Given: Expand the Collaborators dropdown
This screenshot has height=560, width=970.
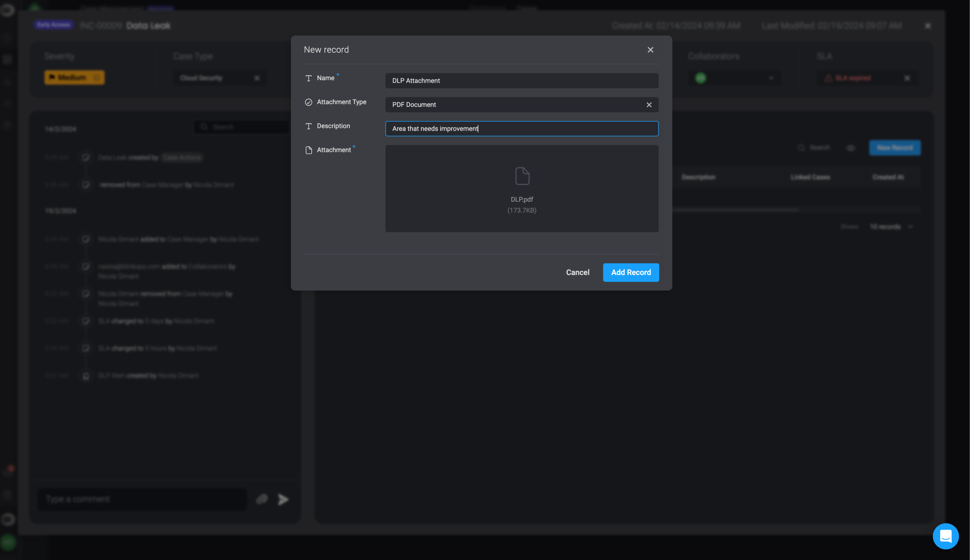Looking at the screenshot, I should [771, 78].
